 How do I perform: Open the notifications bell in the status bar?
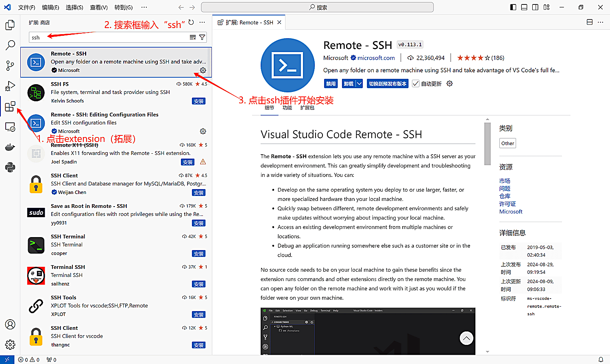tap(601, 360)
